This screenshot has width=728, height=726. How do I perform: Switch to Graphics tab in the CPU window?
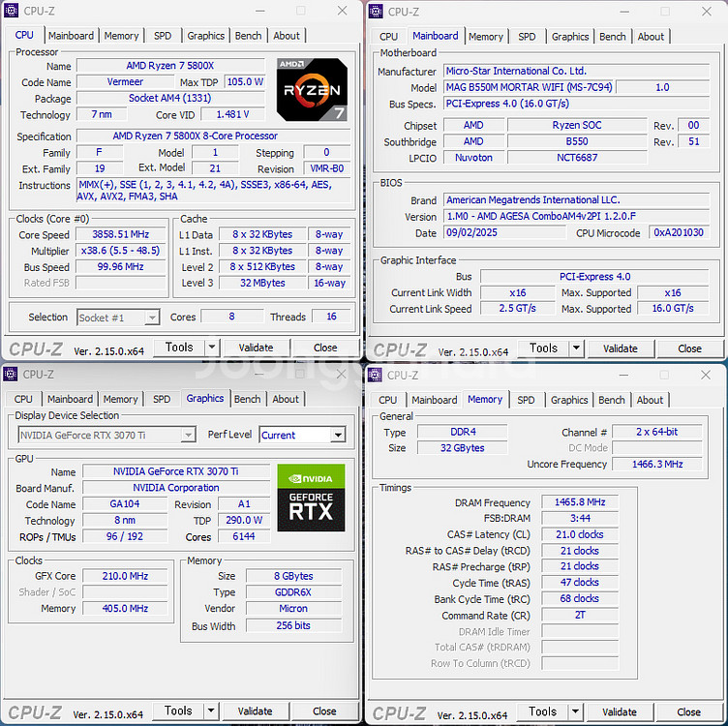205,36
